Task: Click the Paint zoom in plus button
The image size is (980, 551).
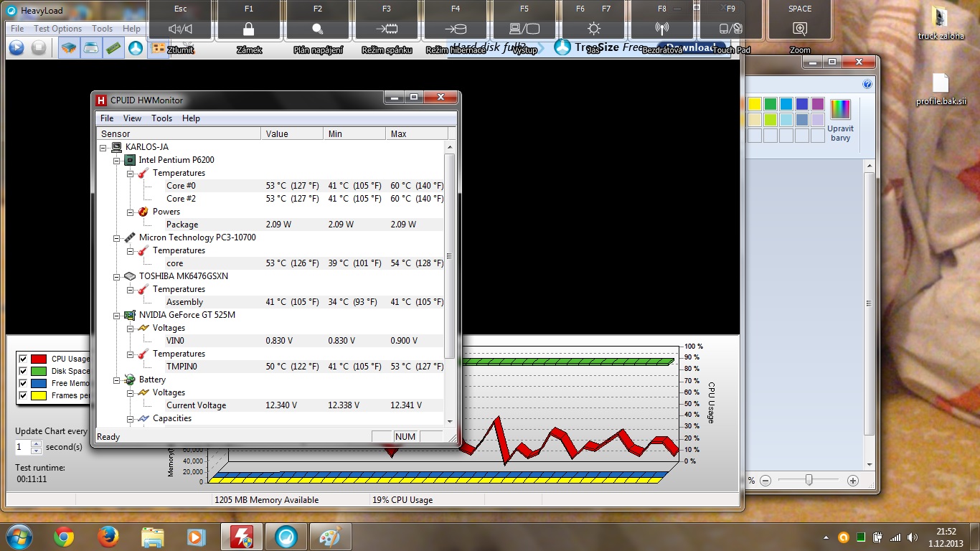Action: coord(852,481)
